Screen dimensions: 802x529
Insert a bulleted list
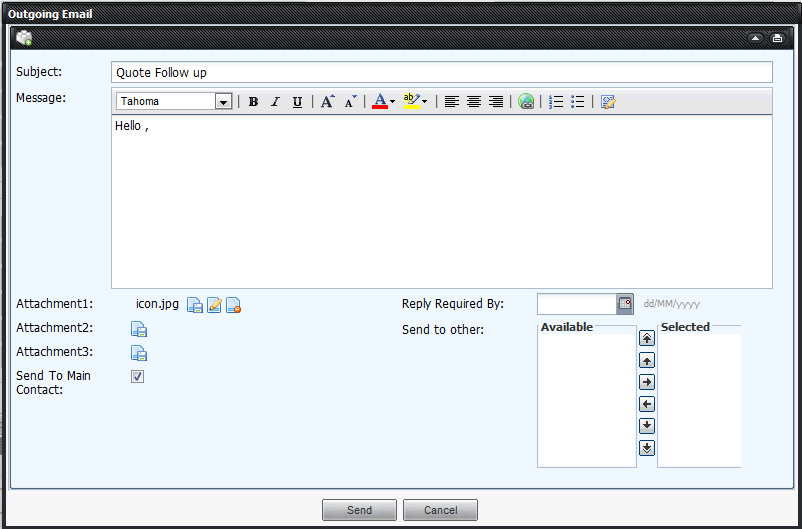(578, 102)
